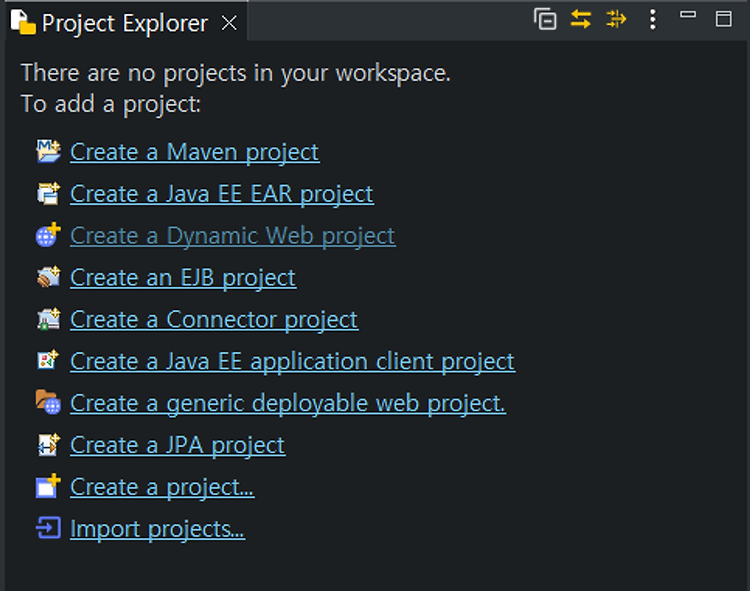
Task: Click the EJB project icon
Action: click(48, 277)
